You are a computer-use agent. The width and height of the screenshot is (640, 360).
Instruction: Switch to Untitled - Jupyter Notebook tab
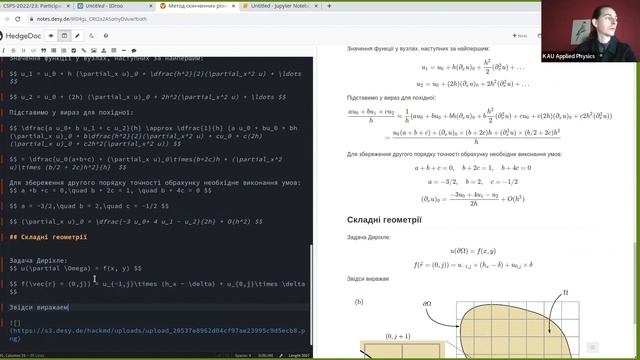point(280,6)
